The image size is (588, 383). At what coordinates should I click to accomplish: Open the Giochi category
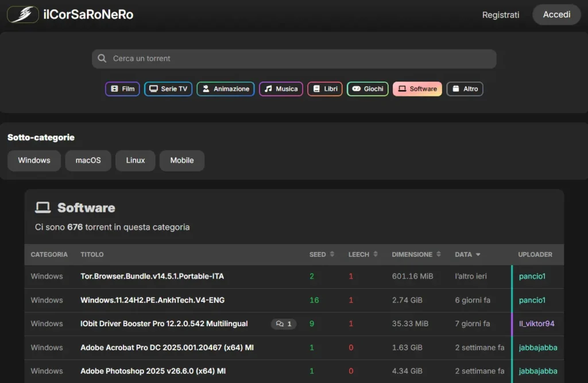(367, 89)
